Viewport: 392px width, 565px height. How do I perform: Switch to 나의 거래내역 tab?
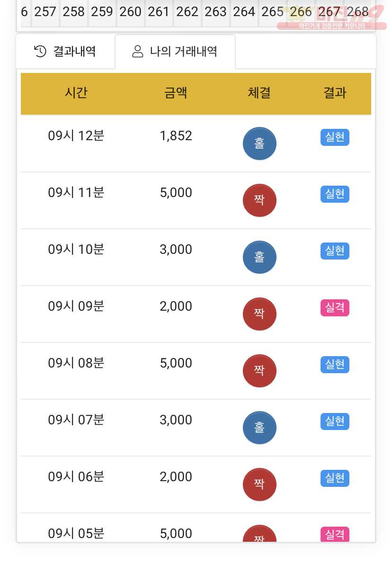pyautogui.click(x=175, y=52)
